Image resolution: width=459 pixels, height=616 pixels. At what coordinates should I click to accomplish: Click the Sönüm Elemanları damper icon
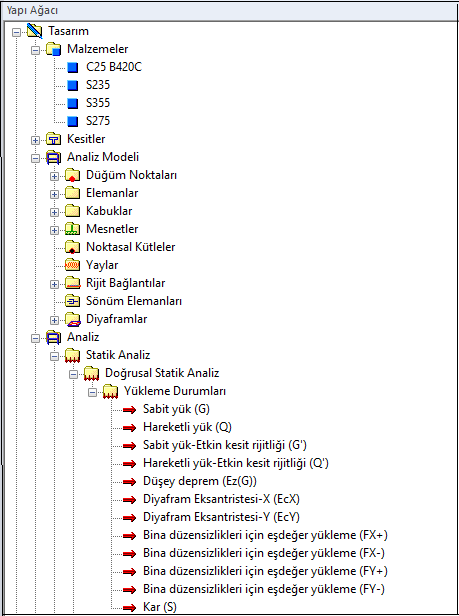click(x=72, y=301)
